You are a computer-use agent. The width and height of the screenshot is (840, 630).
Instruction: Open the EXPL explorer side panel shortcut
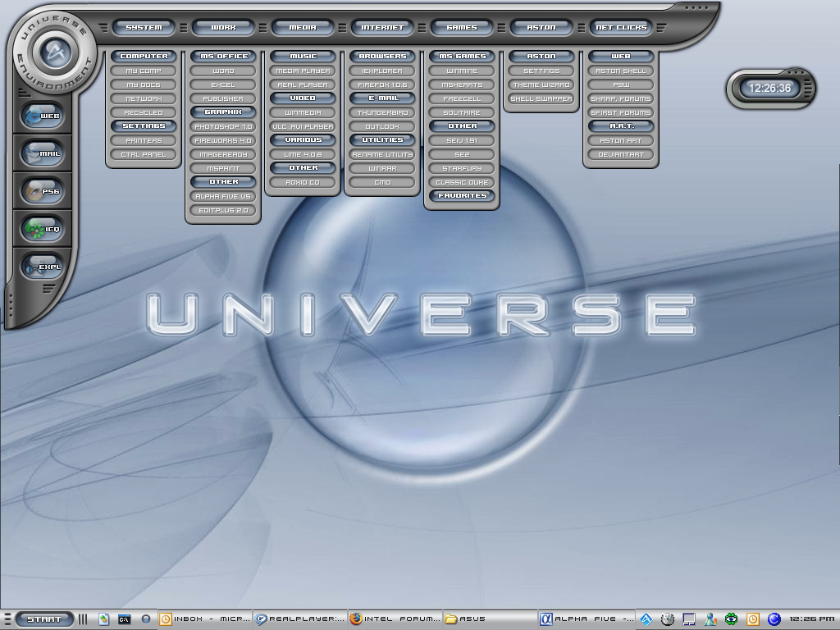43,267
